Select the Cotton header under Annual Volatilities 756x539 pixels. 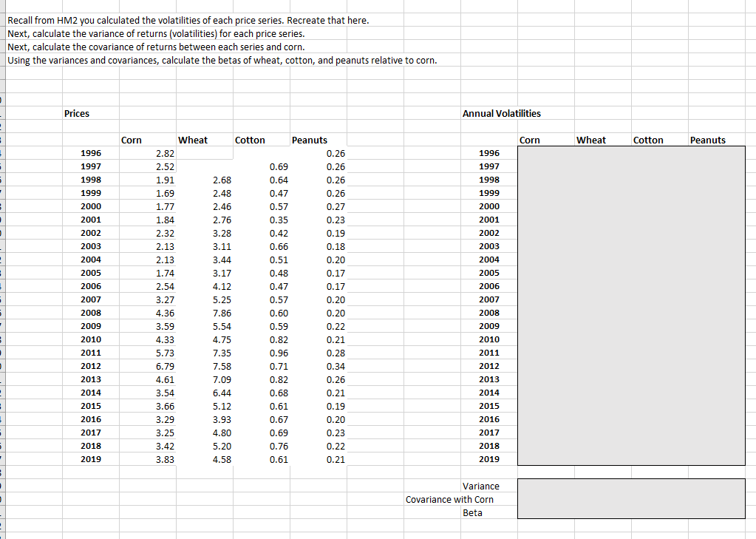(646, 140)
